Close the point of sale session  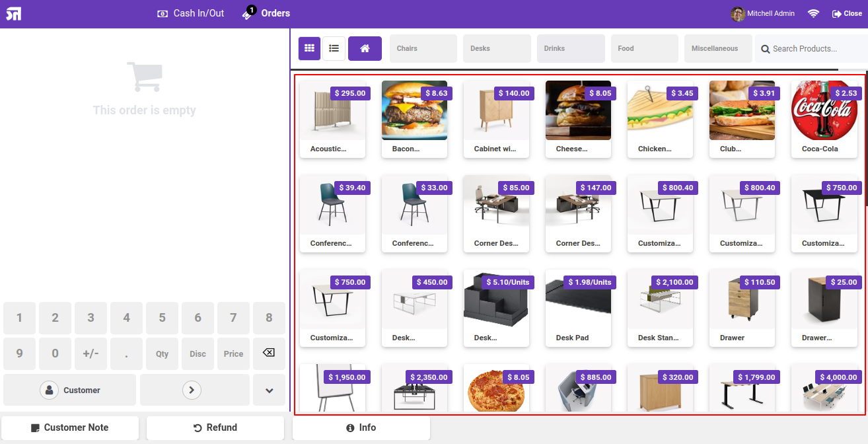pos(847,13)
